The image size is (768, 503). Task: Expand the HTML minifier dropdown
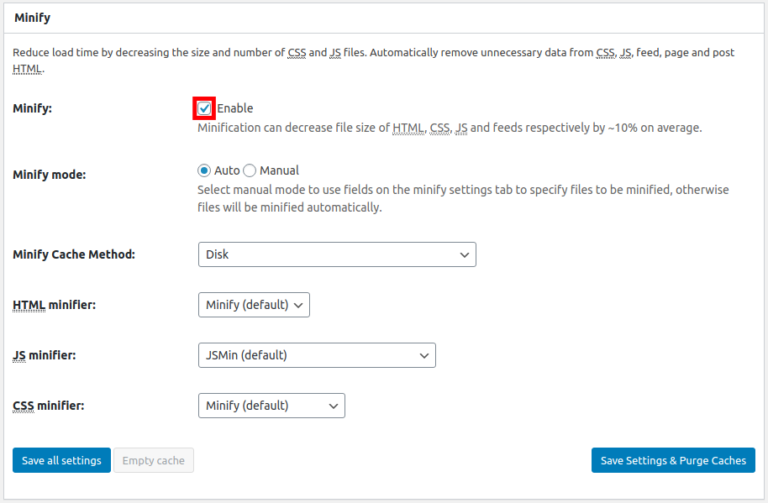254,304
